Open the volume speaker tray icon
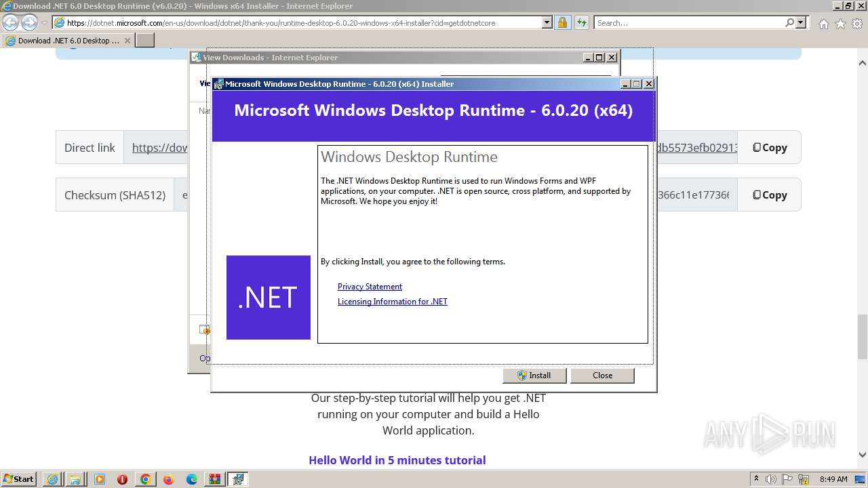Viewport: 868px width, 488px height. 772,479
